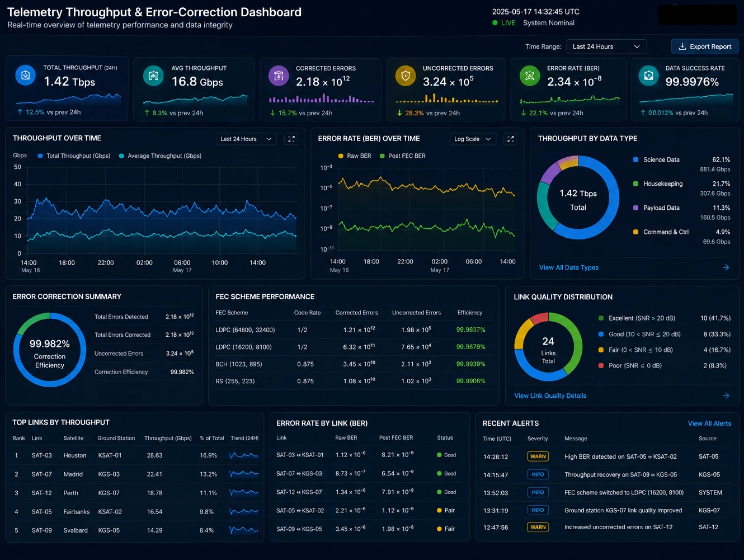Image resolution: width=744 pixels, height=560 pixels.
Task: Toggle Command & Ctrl in the donut legend
Action: click(661, 232)
